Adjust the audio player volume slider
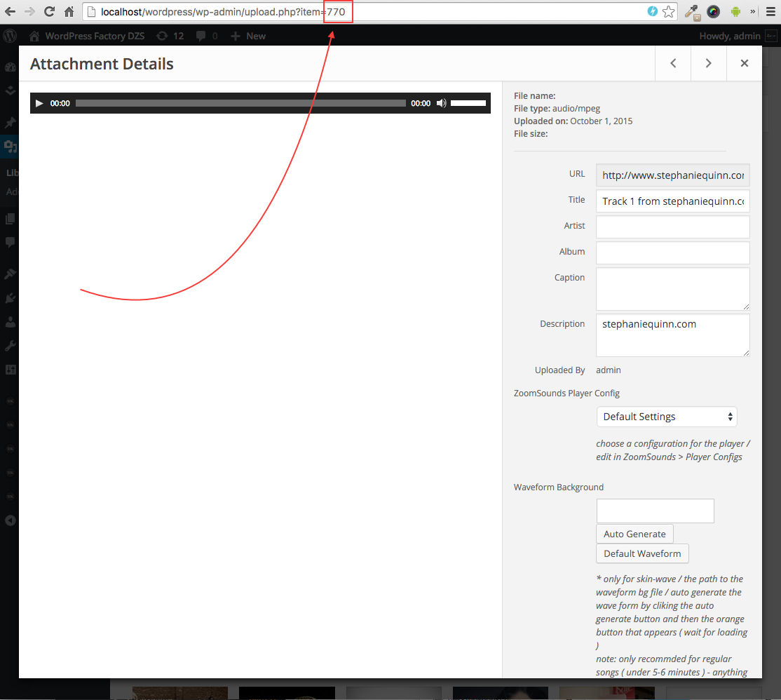Screen dimensions: 781x700 pos(468,103)
